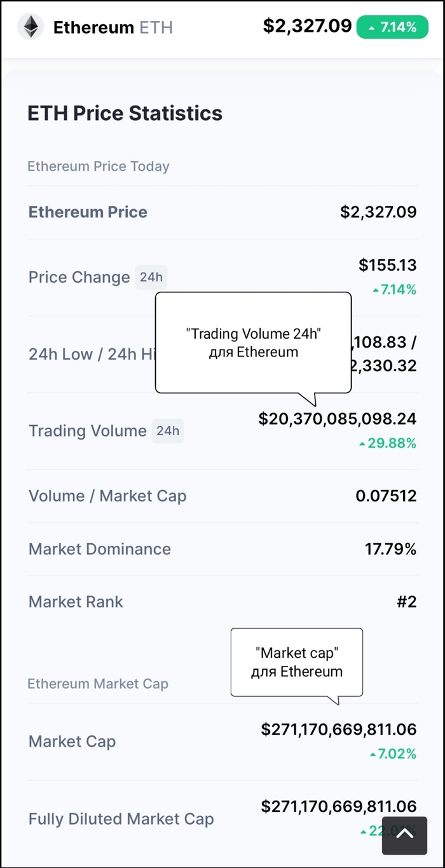The height and width of the screenshot is (868, 445).
Task: Select the trading volume value $20,370,085,098.24
Action: click(x=337, y=419)
